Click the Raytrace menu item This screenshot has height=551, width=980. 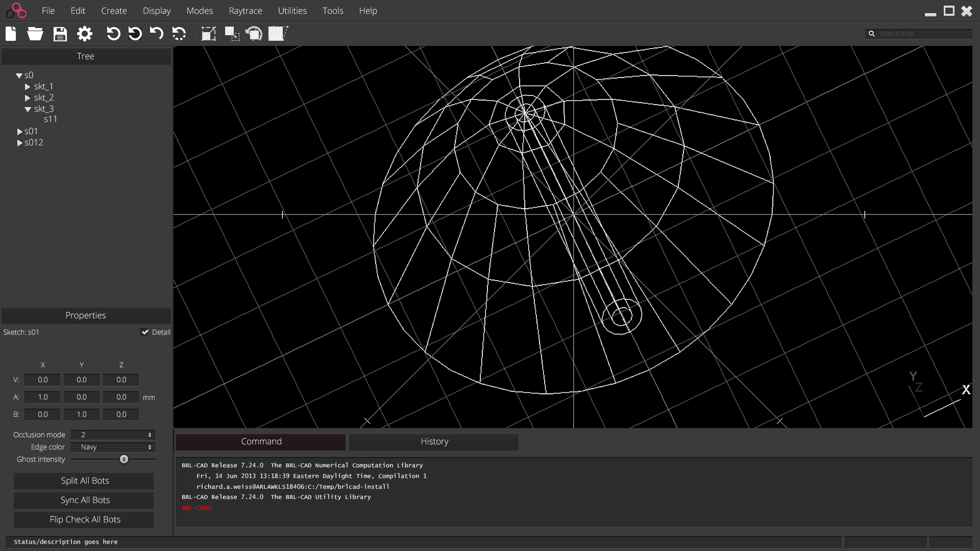[x=245, y=10]
